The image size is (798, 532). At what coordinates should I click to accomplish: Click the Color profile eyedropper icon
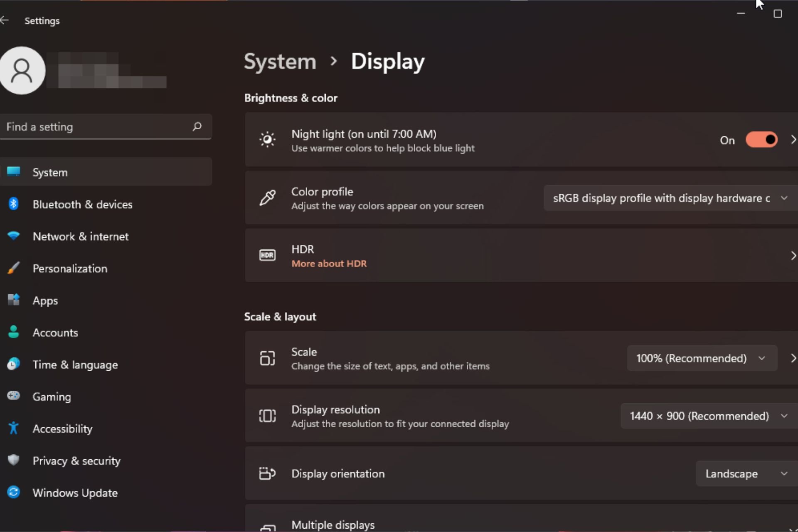click(267, 197)
